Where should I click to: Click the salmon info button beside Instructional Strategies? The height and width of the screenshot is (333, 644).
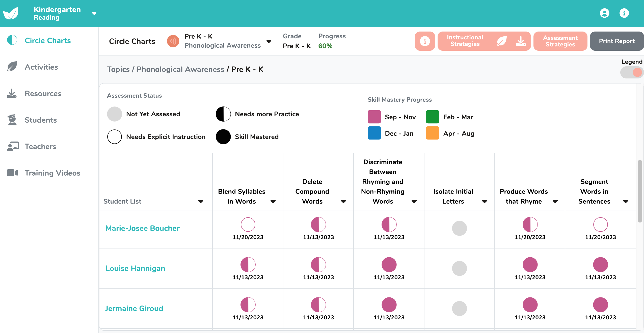tap(425, 41)
